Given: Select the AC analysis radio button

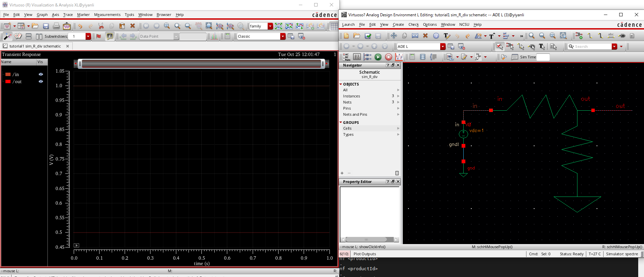Looking at the screenshot, I should (x=344, y=54).
